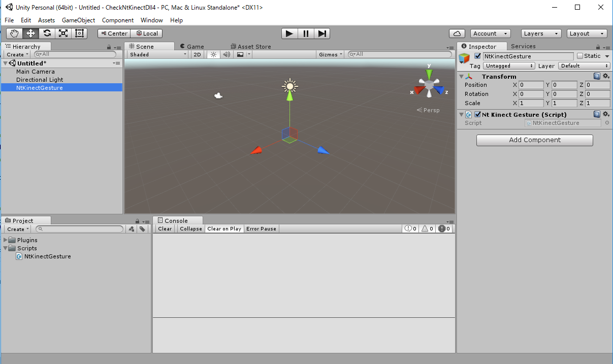This screenshot has height=364, width=613.
Task: Click the Clear console button
Action: pyautogui.click(x=165, y=229)
